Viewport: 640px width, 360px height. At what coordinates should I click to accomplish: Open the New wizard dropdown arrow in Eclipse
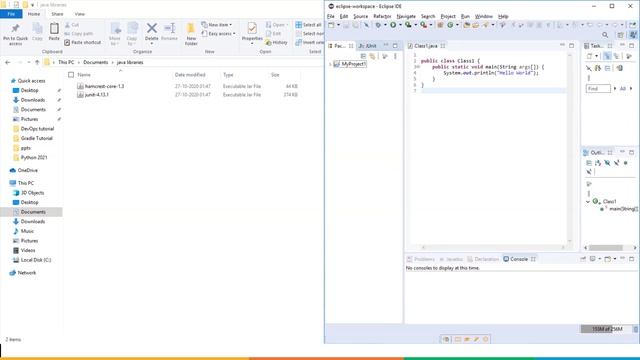[338, 25]
